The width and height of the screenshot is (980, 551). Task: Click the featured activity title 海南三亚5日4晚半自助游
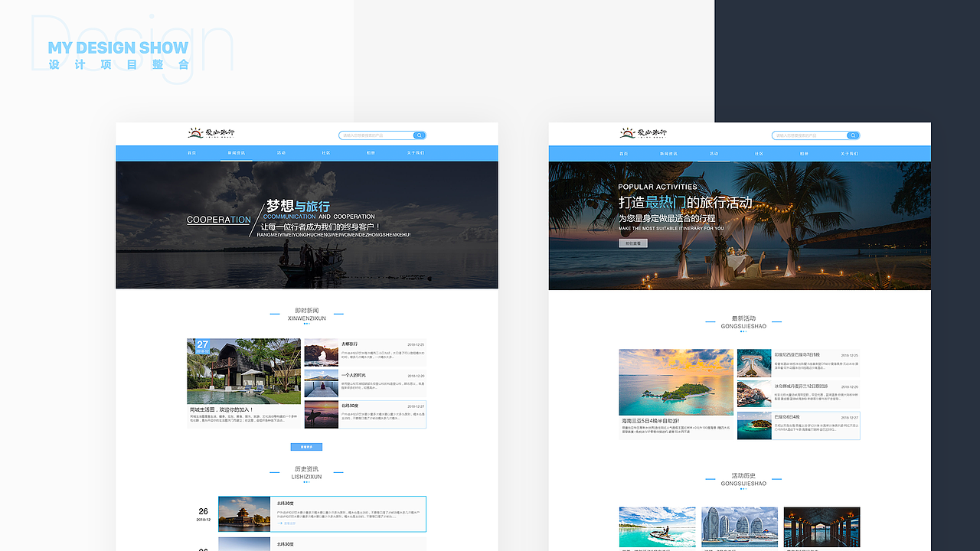[x=650, y=420]
